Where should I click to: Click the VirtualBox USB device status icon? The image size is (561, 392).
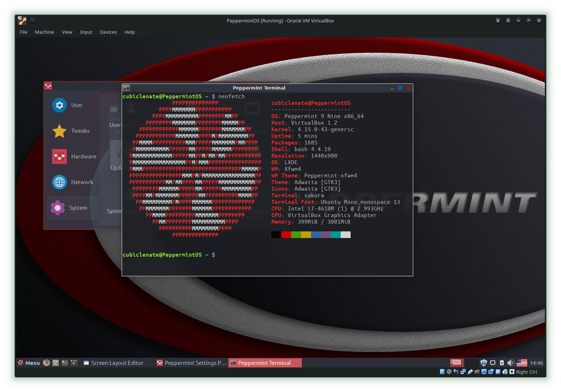[470, 372]
